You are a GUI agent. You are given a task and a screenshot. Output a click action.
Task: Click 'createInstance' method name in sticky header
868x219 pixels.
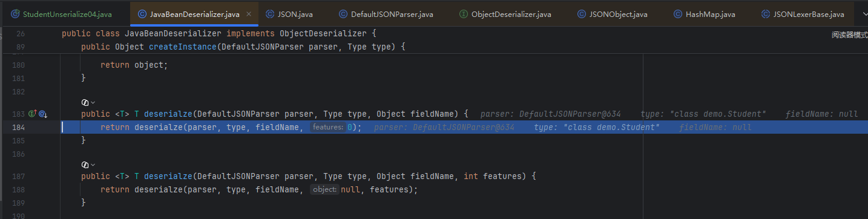point(183,47)
